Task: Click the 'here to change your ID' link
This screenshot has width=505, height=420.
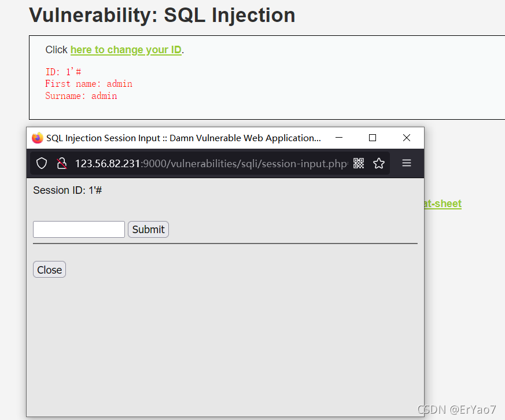Action: pos(126,50)
